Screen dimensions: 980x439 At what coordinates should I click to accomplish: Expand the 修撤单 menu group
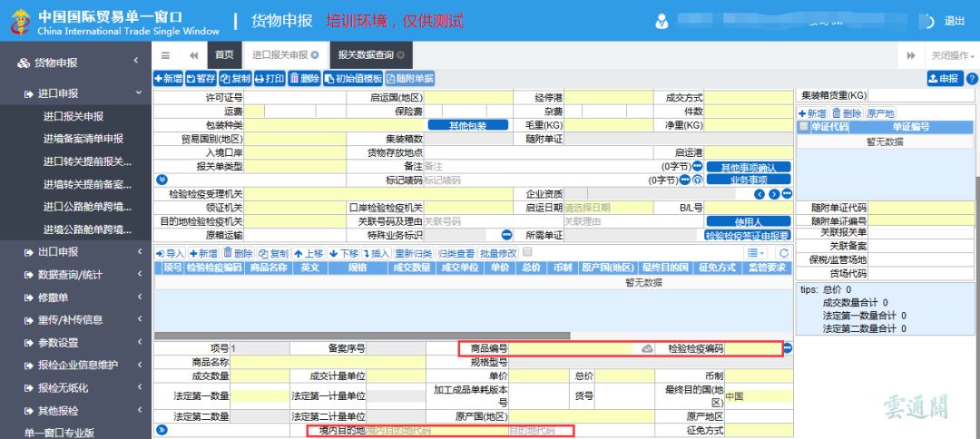75,298
